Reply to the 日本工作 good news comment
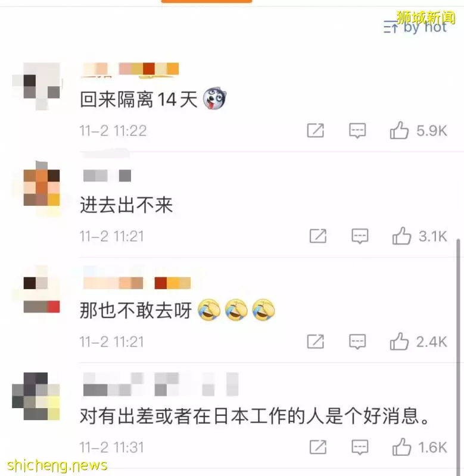The width and height of the screenshot is (464, 476). [360, 447]
